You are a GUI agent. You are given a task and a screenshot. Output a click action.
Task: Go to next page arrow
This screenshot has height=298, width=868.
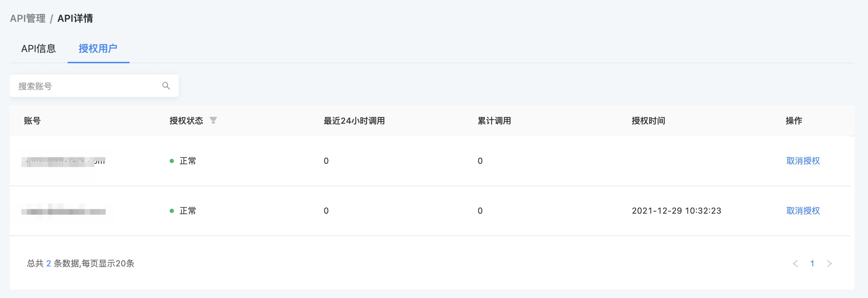[829, 264]
